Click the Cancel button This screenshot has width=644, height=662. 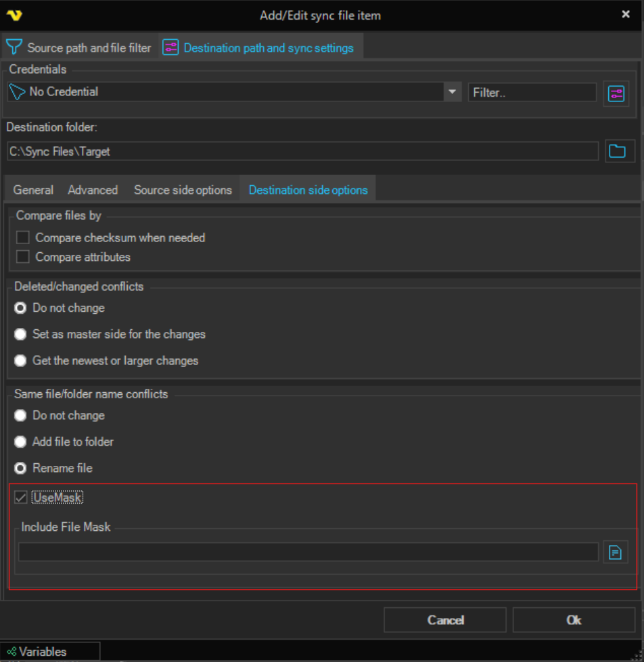pos(445,620)
